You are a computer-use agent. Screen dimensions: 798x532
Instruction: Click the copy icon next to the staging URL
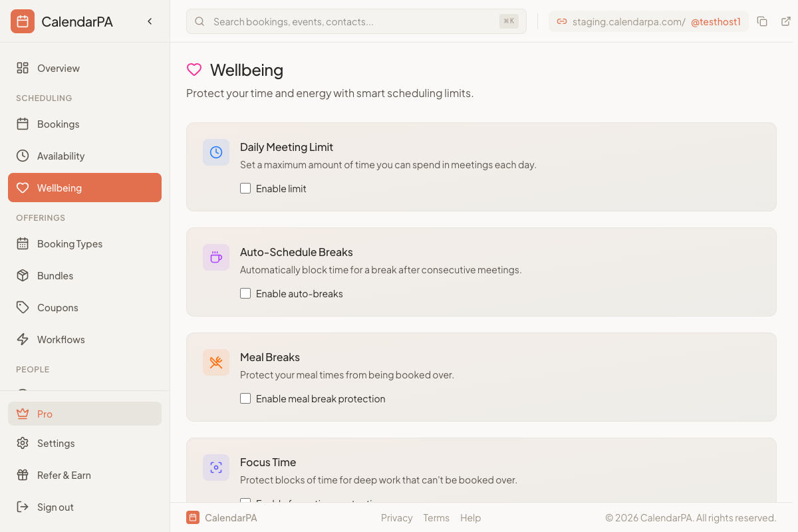[762, 21]
